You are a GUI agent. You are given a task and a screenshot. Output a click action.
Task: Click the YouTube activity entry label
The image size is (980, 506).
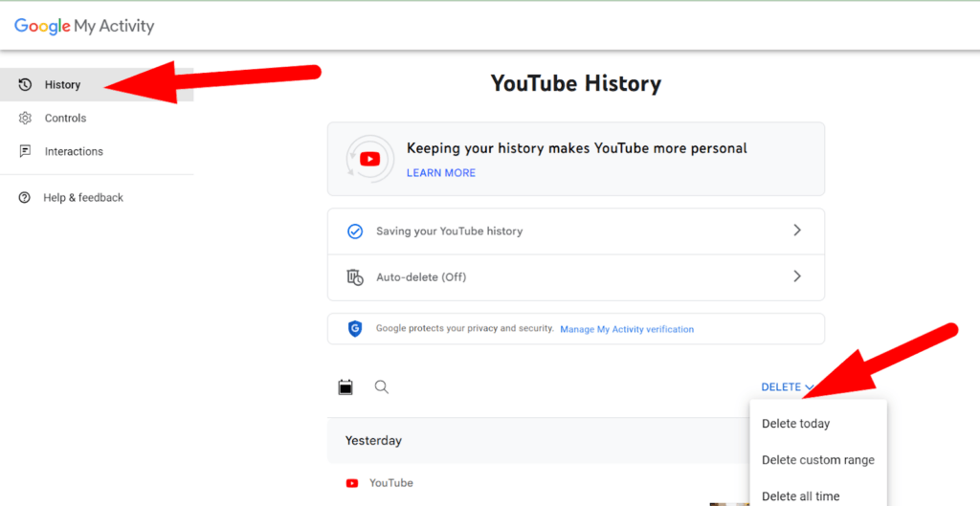[x=391, y=483]
